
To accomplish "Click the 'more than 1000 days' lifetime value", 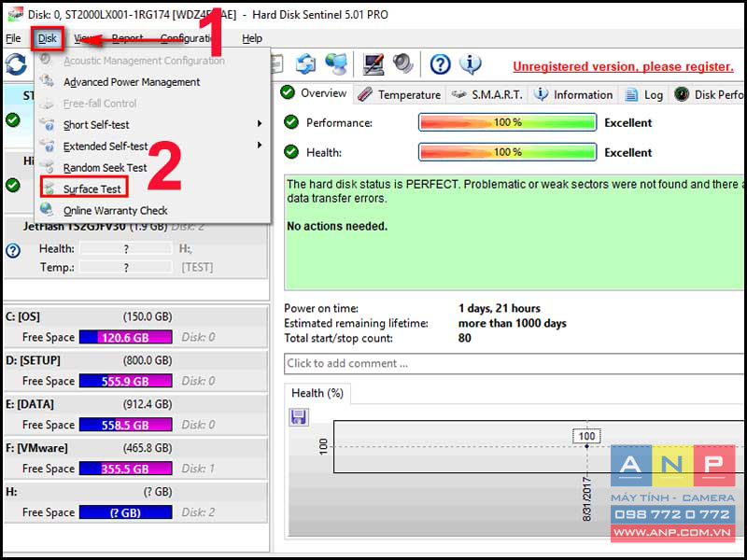I will [x=512, y=323].
